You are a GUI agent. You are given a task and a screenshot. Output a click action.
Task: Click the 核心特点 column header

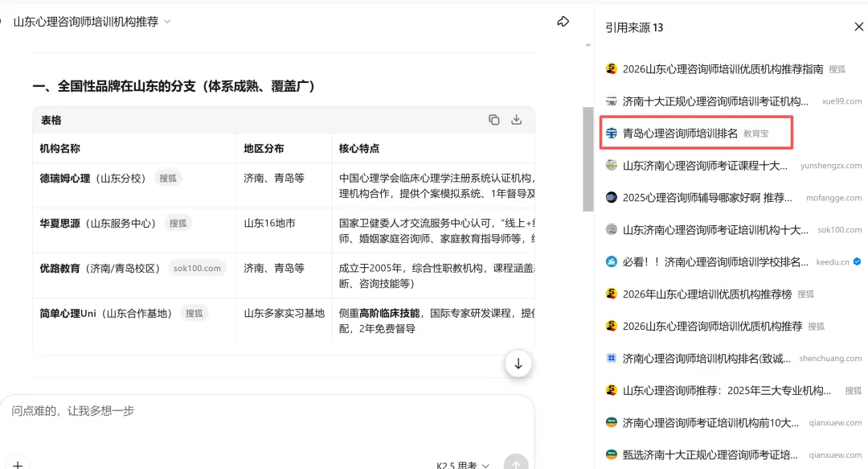(x=359, y=148)
